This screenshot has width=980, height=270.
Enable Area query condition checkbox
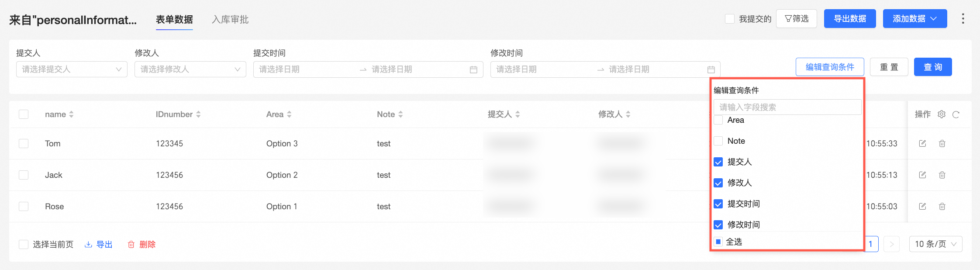point(718,120)
